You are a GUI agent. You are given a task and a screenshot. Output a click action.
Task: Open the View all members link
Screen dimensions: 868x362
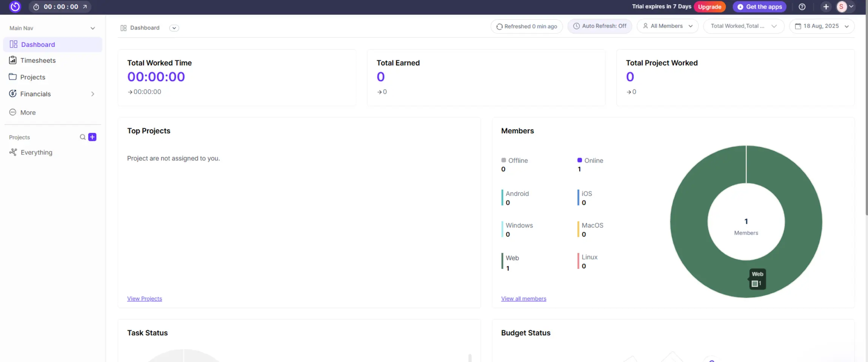pyautogui.click(x=523, y=299)
